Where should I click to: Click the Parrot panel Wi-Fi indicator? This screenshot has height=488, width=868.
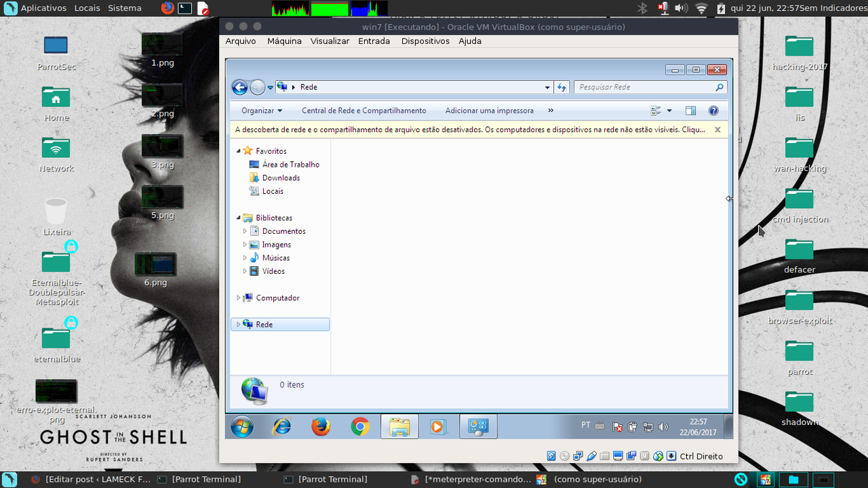pos(701,8)
